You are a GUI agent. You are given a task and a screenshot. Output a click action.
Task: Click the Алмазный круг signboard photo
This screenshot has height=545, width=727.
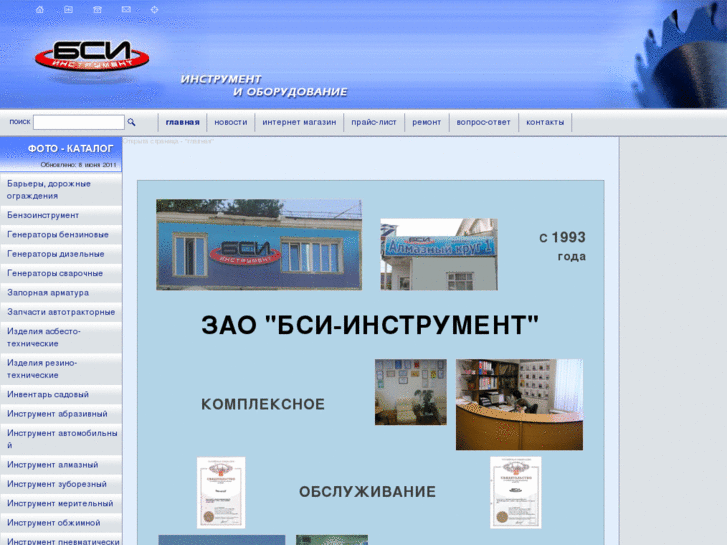(x=439, y=255)
